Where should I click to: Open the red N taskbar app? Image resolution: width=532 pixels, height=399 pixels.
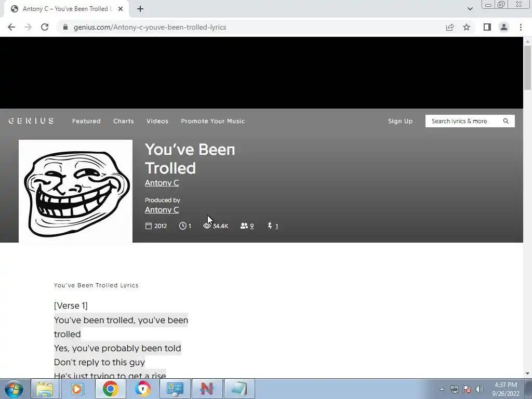207,389
